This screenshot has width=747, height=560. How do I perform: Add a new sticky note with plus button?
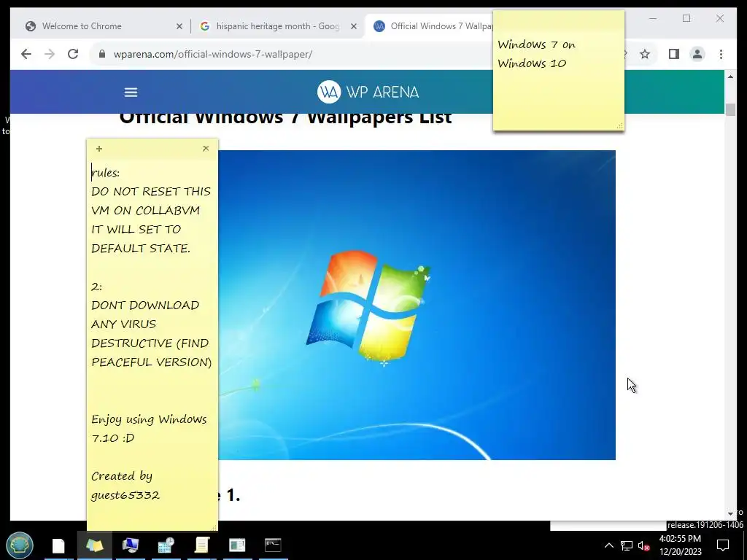click(99, 149)
